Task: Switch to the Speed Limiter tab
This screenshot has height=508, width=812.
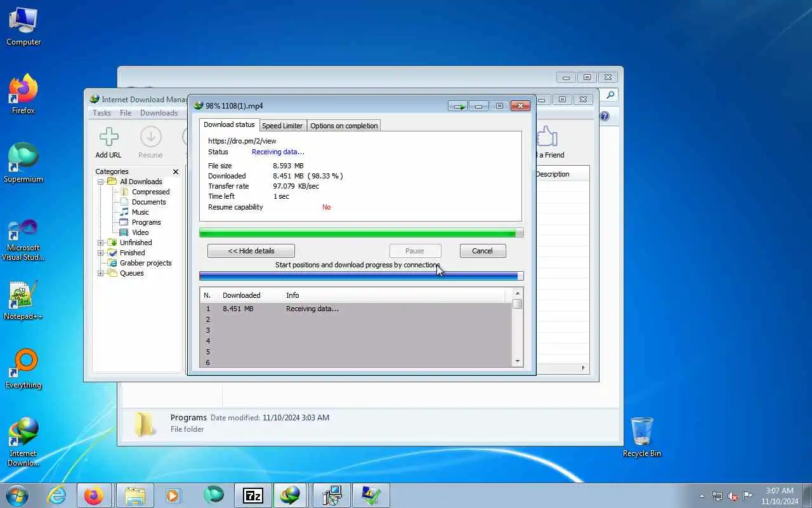Action: 282,126
